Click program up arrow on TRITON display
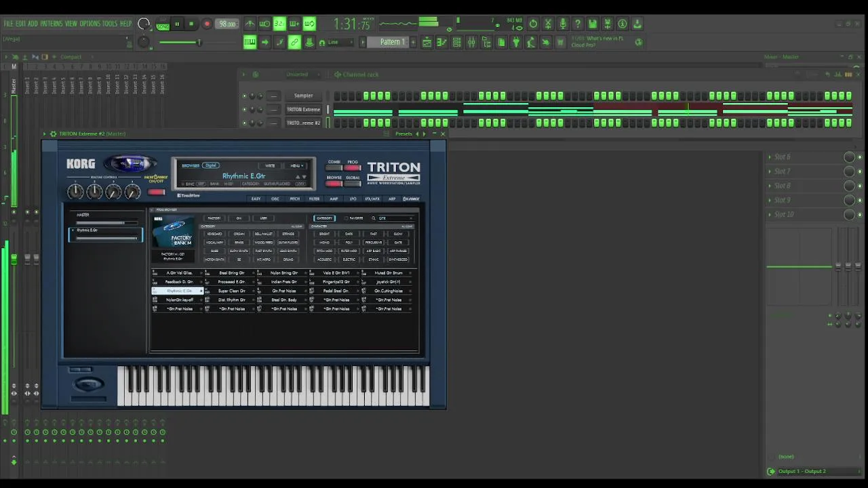The width and height of the screenshot is (868, 488). (298, 176)
